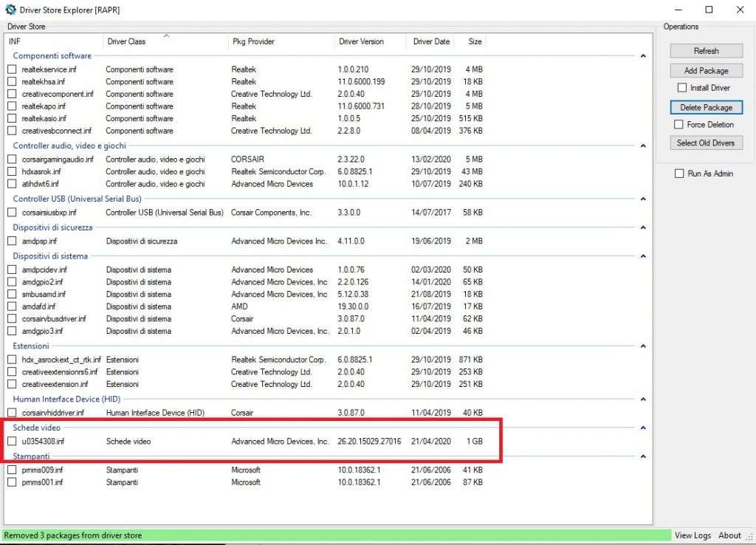Click Select Old Drivers button

pos(706,143)
